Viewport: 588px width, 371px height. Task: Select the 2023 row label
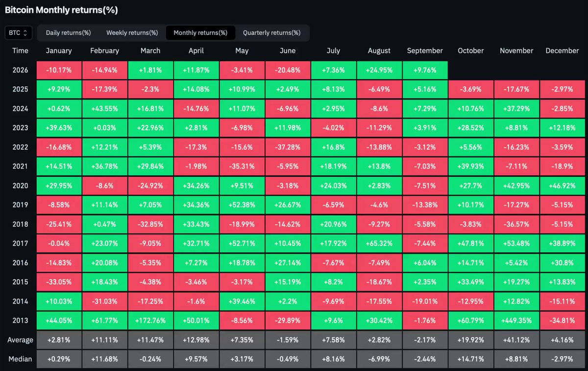pos(21,128)
